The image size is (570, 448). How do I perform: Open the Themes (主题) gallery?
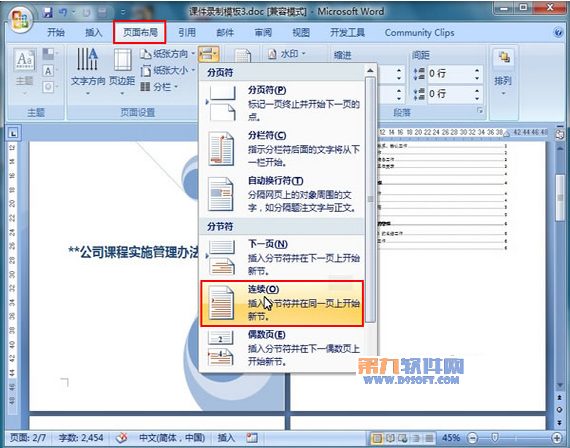pyautogui.click(x=25, y=71)
